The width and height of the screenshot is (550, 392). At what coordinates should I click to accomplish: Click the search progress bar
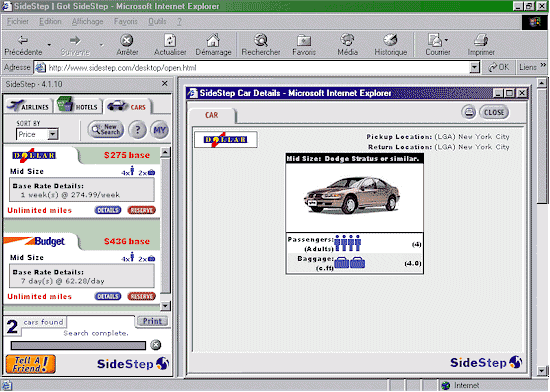coord(78,346)
